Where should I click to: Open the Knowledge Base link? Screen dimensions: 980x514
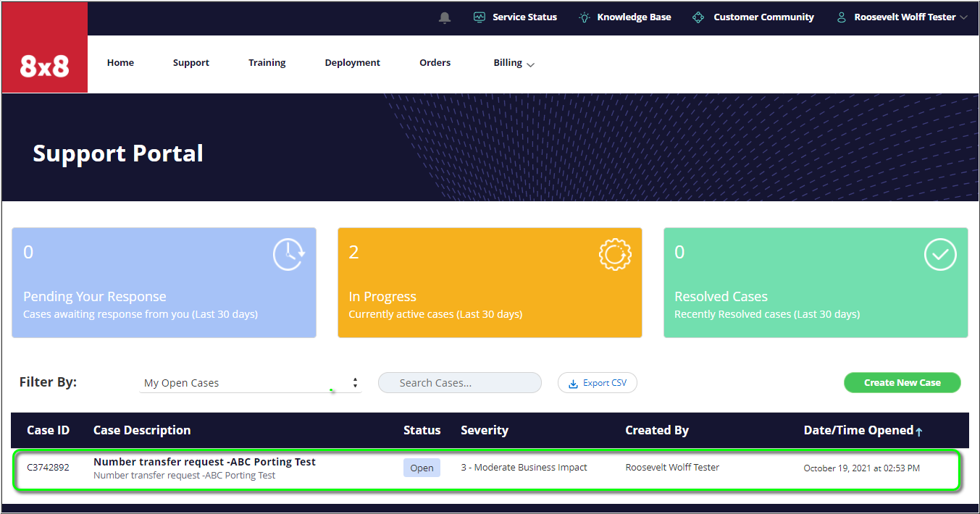[635, 17]
